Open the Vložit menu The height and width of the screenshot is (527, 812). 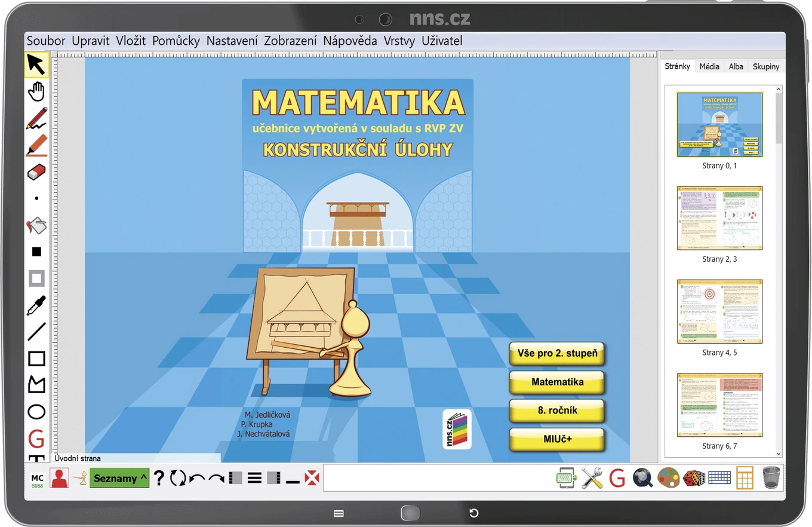131,41
